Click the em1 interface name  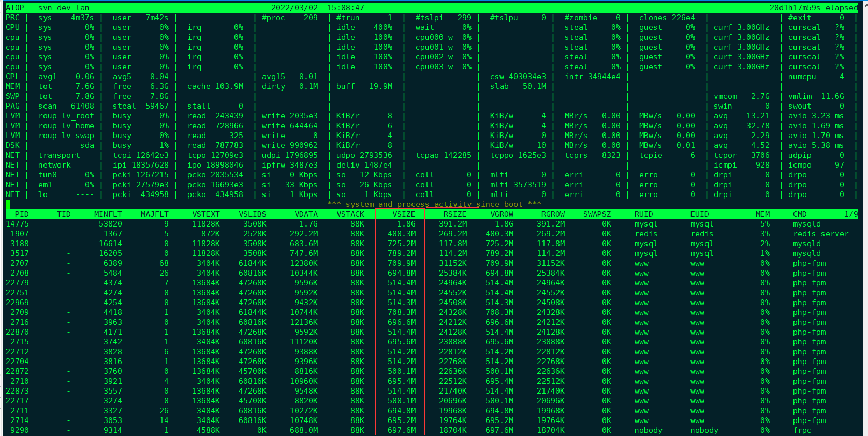[x=45, y=185]
